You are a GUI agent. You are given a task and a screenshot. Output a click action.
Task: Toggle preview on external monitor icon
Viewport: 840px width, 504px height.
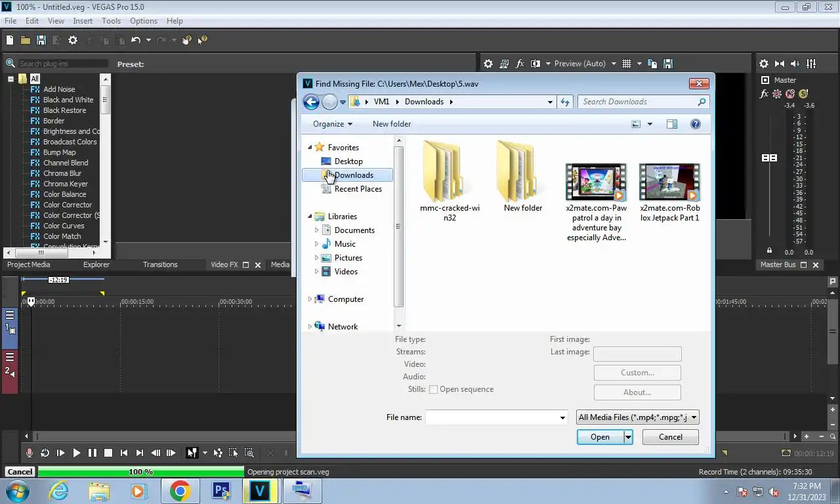coord(504,64)
